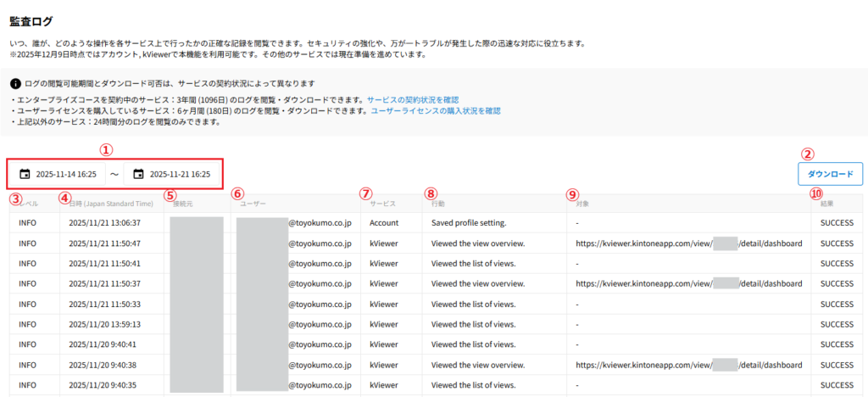This screenshot has height=397, width=868.
Task: Open the ユーザーライセンスの購入状況を確認 link
Action: [x=436, y=110]
